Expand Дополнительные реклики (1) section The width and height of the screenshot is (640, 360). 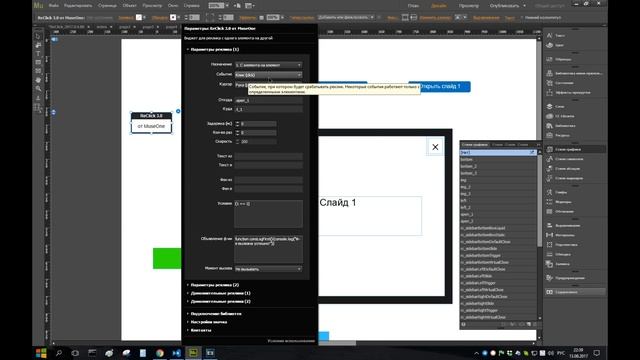(x=218, y=293)
